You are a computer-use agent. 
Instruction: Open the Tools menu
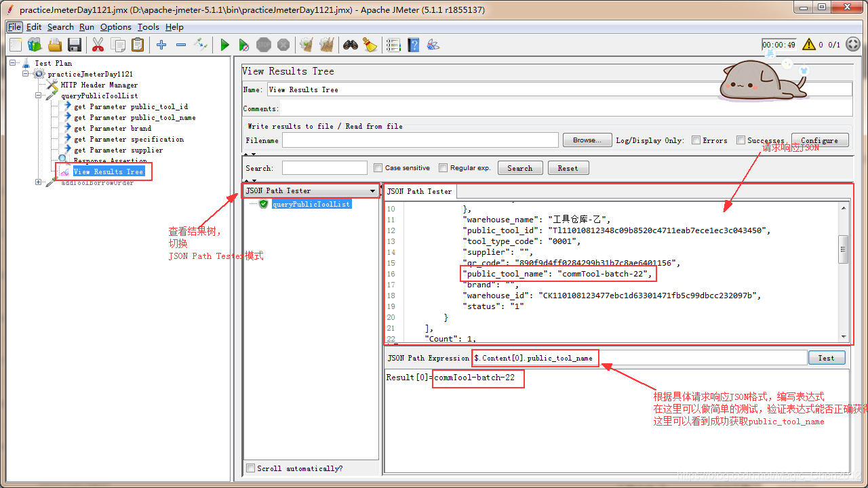point(149,27)
